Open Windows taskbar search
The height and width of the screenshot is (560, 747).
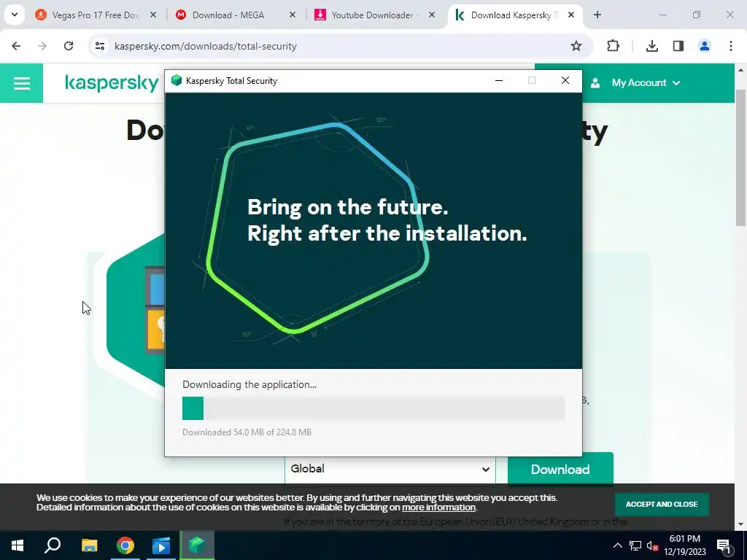coord(53,545)
